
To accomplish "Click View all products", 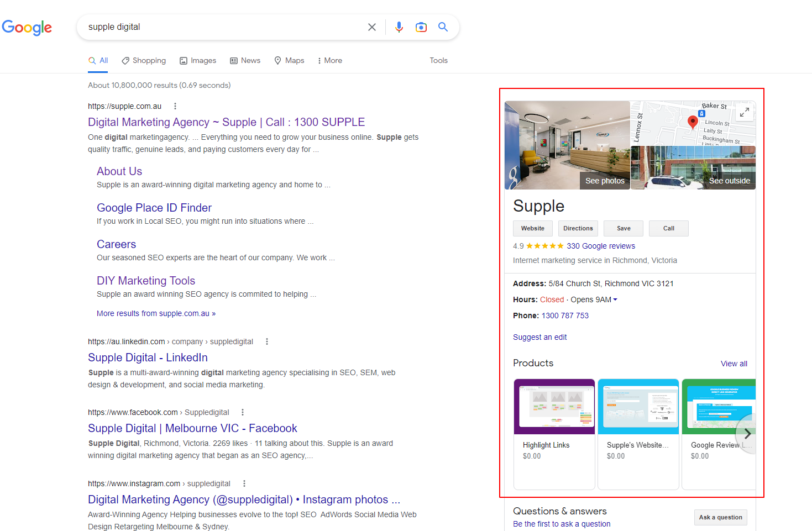I will [x=734, y=364].
